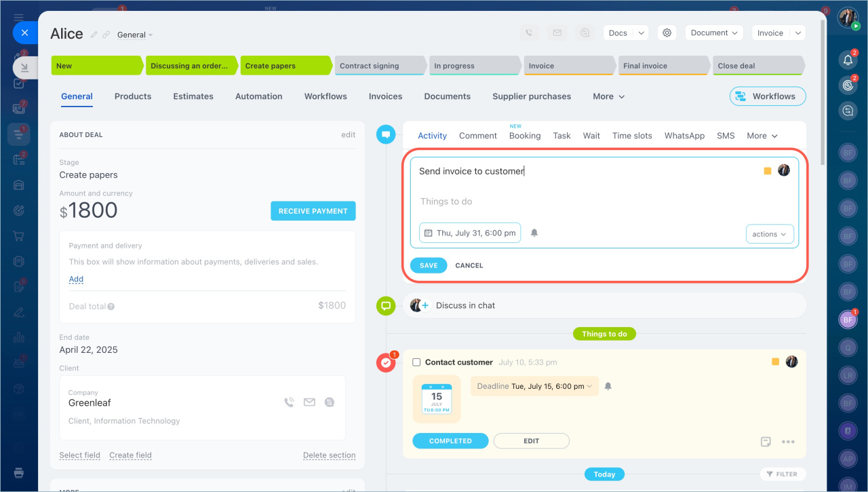Click the Greenleaf company phone icon
The height and width of the screenshot is (492, 868).
pyautogui.click(x=289, y=402)
